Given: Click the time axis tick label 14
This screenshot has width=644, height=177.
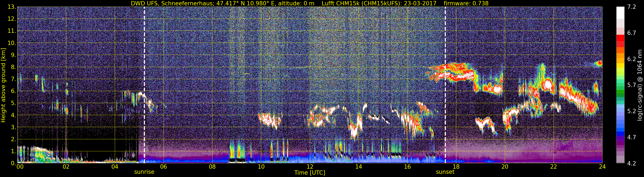Looking at the screenshot, I should [x=358, y=167].
